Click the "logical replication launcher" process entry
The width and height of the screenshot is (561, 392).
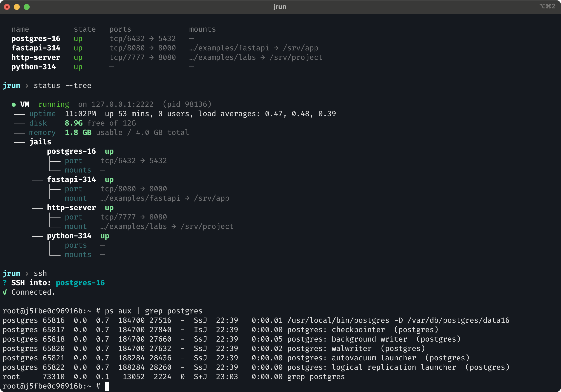(x=394, y=367)
